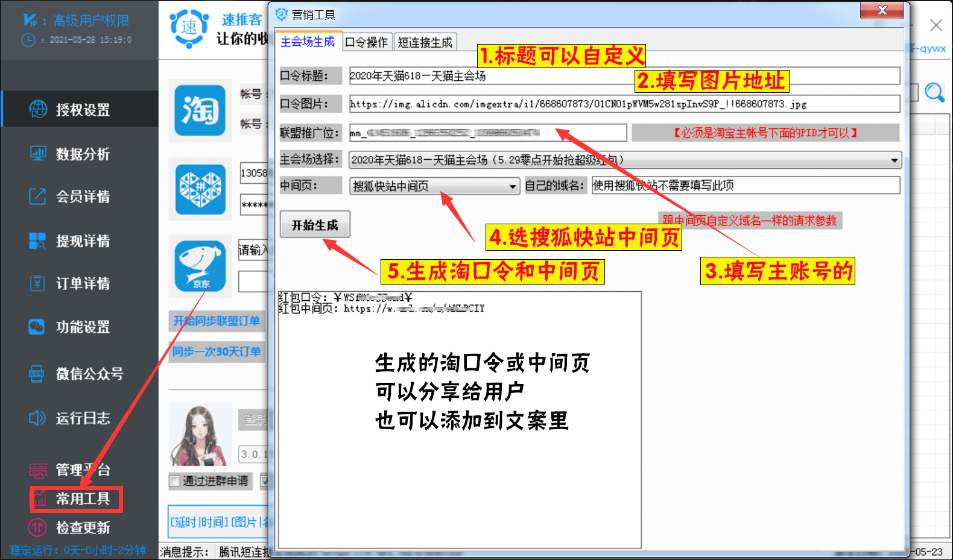Open 提现详情 sidebar item
The width and height of the screenshot is (953, 560).
tap(70, 241)
